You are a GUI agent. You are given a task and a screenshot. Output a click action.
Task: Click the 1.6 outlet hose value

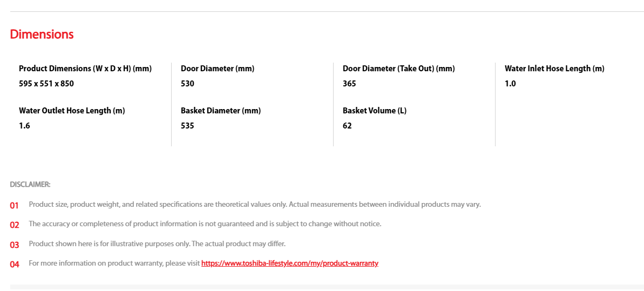click(x=25, y=126)
